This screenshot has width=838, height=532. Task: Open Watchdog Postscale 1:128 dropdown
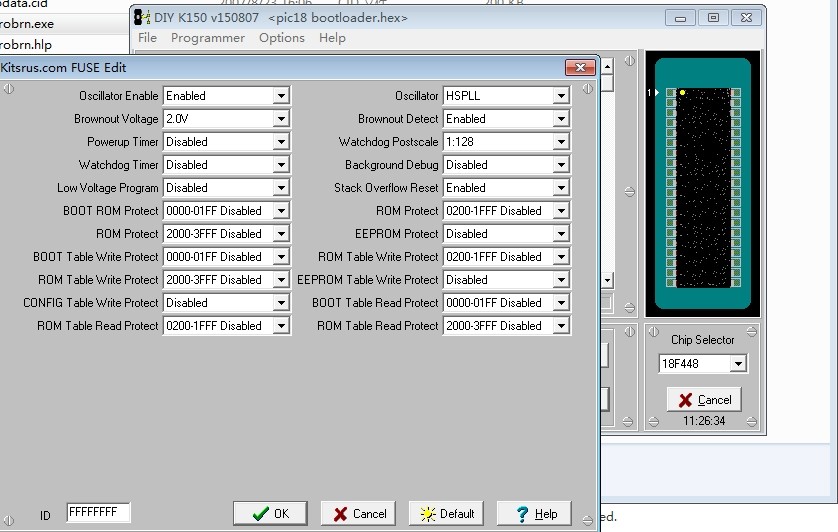561,142
